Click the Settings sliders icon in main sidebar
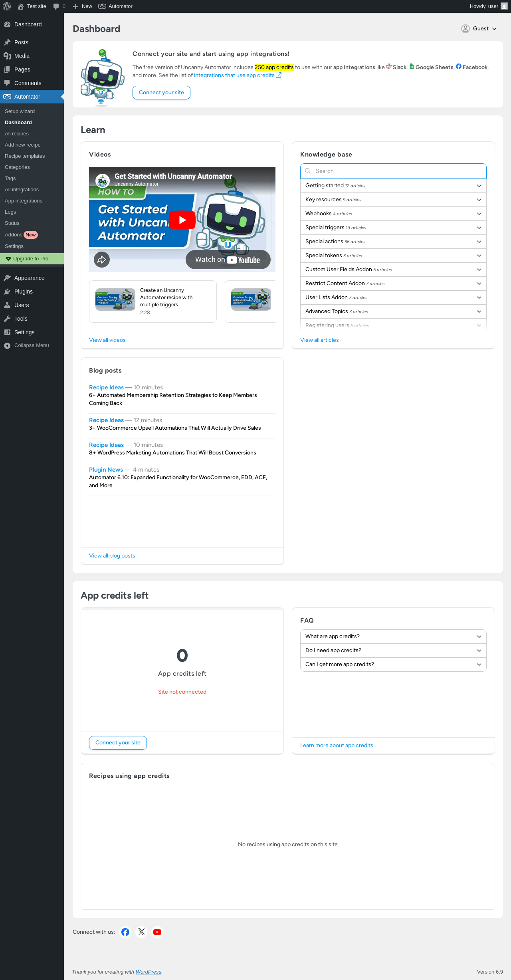This screenshot has height=980, width=511. 7,332
